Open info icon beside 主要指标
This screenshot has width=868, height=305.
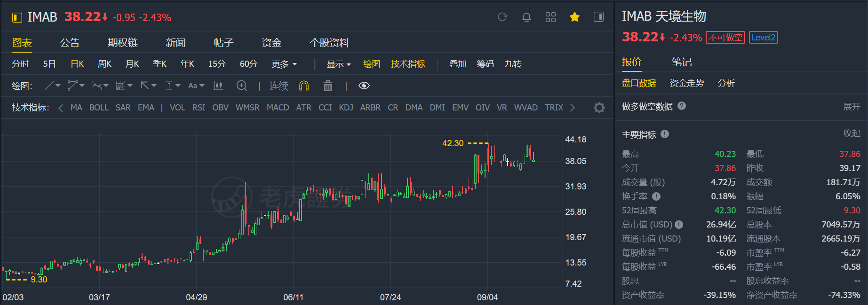tap(665, 134)
